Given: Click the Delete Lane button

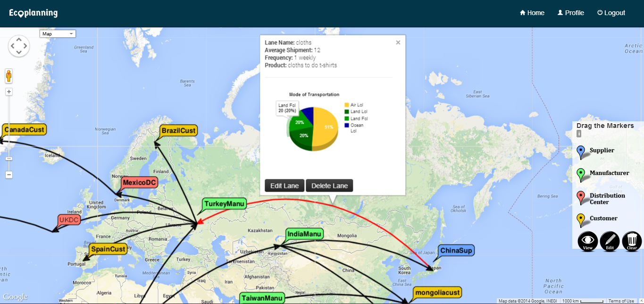Looking at the screenshot, I should tap(329, 186).
